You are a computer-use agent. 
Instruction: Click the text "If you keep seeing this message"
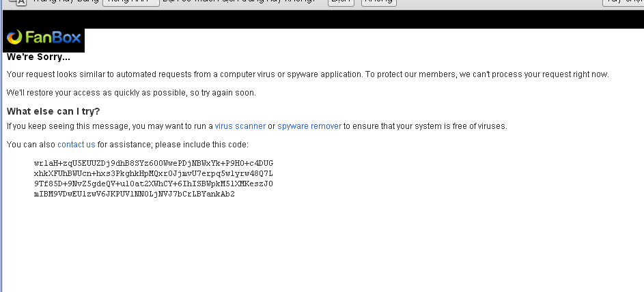[68, 126]
